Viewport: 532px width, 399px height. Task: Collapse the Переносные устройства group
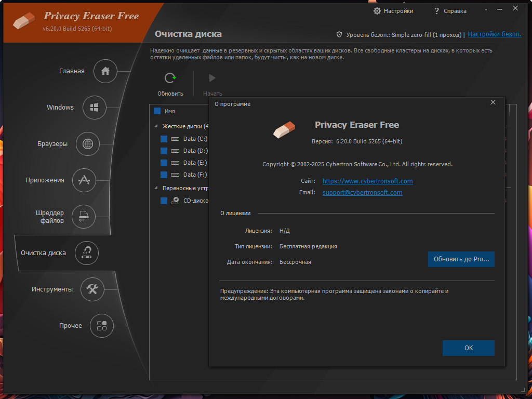click(156, 188)
